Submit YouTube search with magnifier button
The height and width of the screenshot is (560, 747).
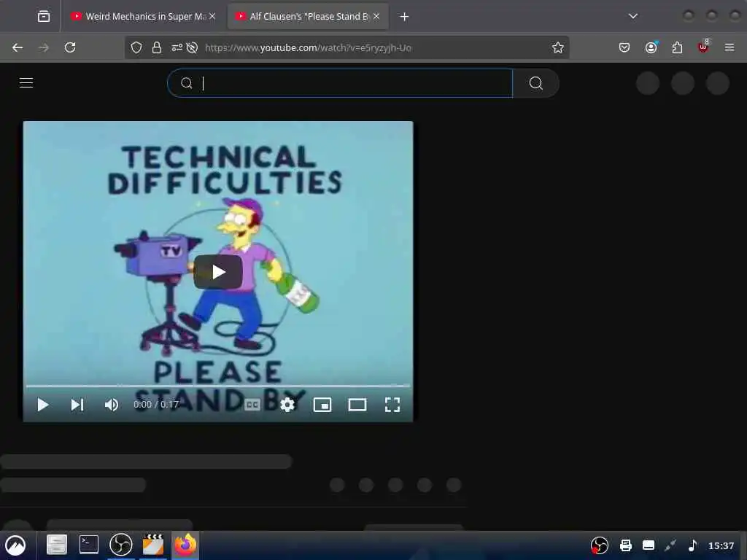coord(536,83)
